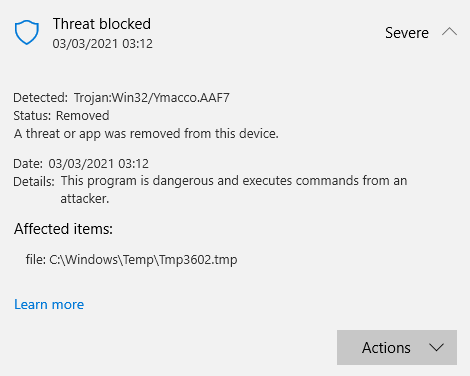Click the affected file path Tmp3602.tmp
Image resolution: width=470 pixels, height=376 pixels.
point(143,259)
